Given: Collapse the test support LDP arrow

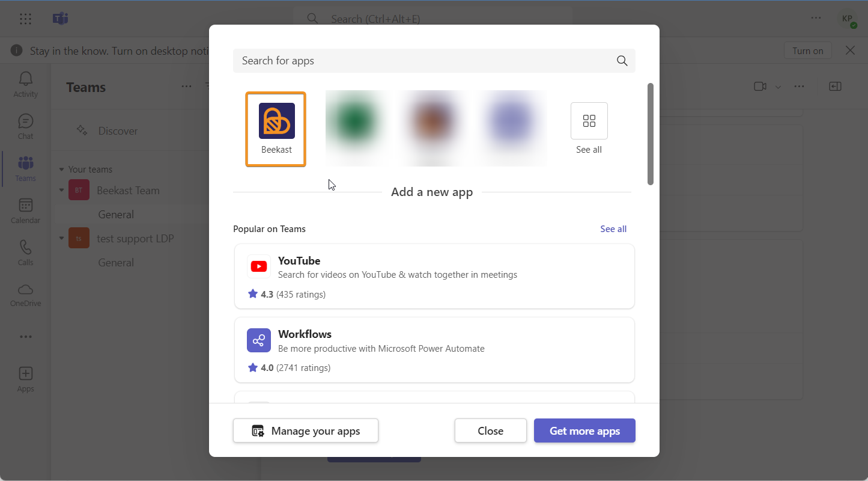Looking at the screenshot, I should [61, 238].
